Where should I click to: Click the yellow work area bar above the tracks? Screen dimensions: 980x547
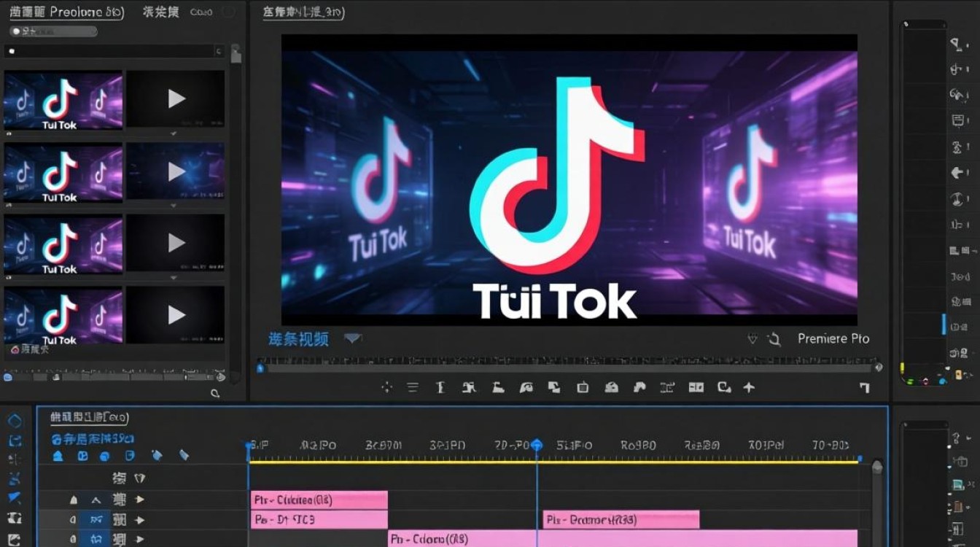tap(553, 462)
